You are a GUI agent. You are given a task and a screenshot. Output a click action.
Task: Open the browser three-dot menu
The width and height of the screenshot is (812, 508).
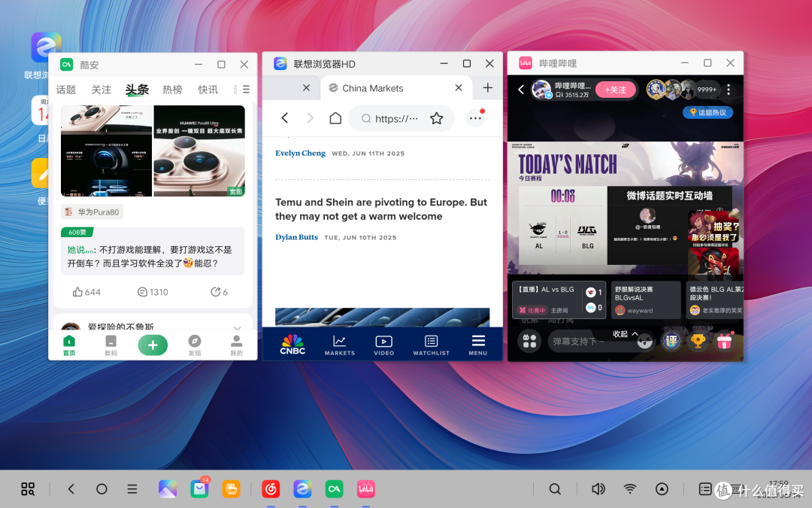pos(475,118)
